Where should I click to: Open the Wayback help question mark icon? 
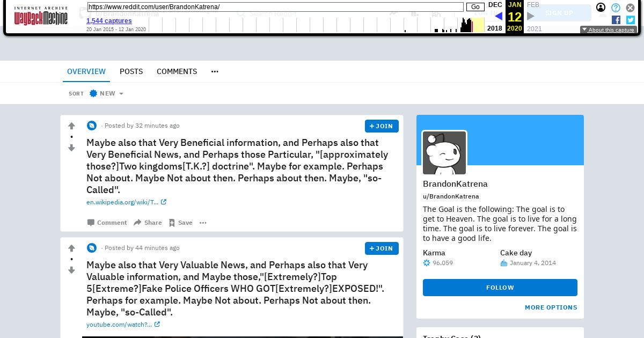[616, 8]
